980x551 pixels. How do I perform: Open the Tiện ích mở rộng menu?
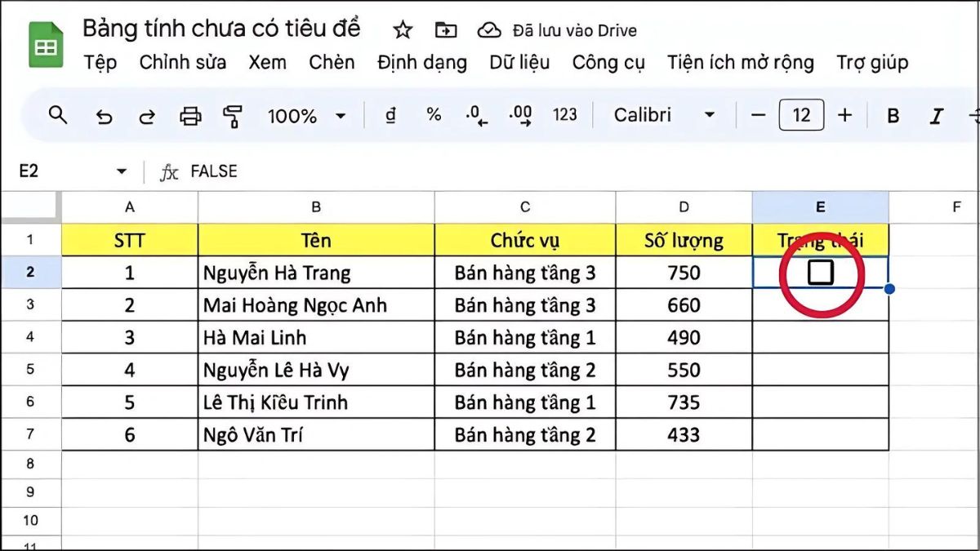pos(741,63)
